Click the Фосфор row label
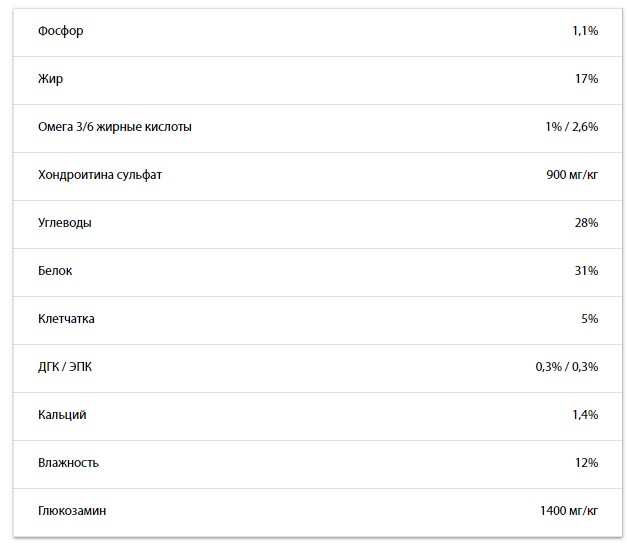Viewport: 627px width, 545px height. tap(60, 31)
